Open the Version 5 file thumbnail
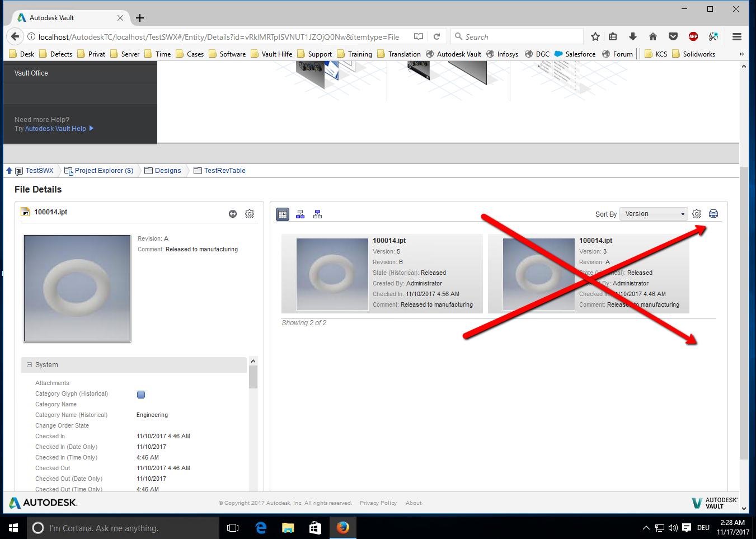This screenshot has width=756, height=539. (x=332, y=274)
